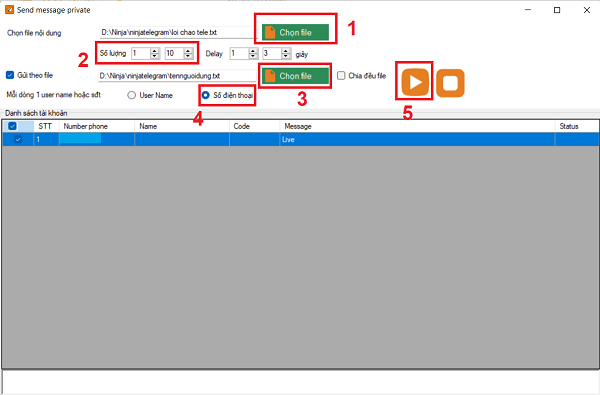Click the Send message private app icon in title bar
Image resolution: width=600 pixels, height=395 pixels.
(9, 10)
